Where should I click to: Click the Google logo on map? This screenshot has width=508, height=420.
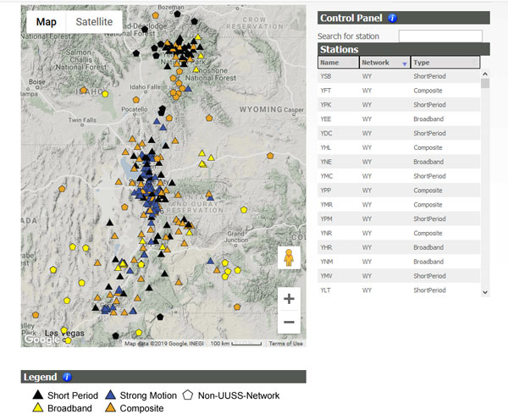pyautogui.click(x=41, y=340)
